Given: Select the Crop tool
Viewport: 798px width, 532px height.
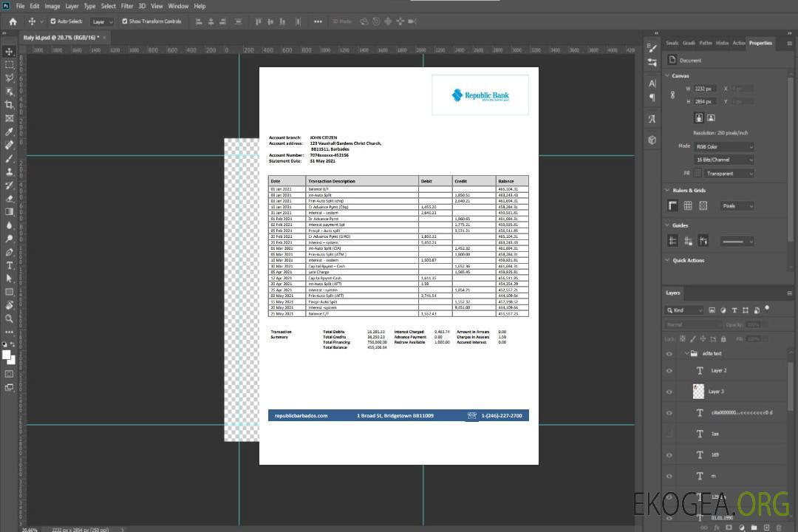Looking at the screenshot, I should point(9,105).
